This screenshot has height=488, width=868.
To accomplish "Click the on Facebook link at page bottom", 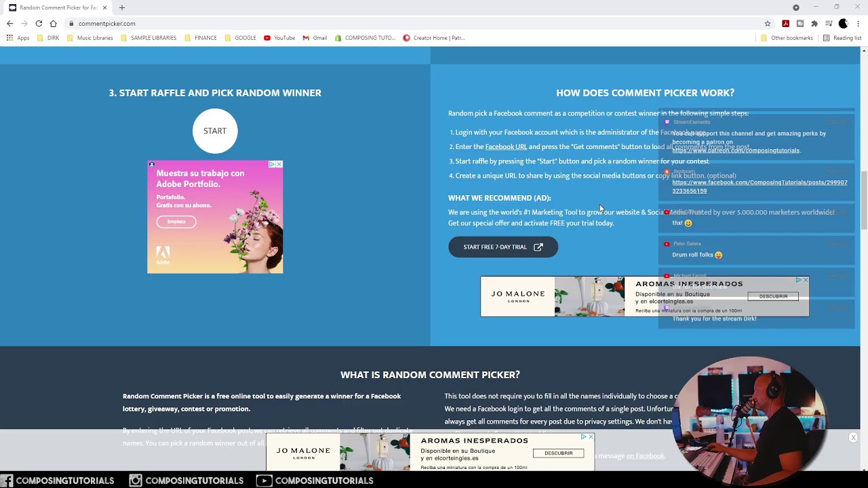I will [645, 456].
